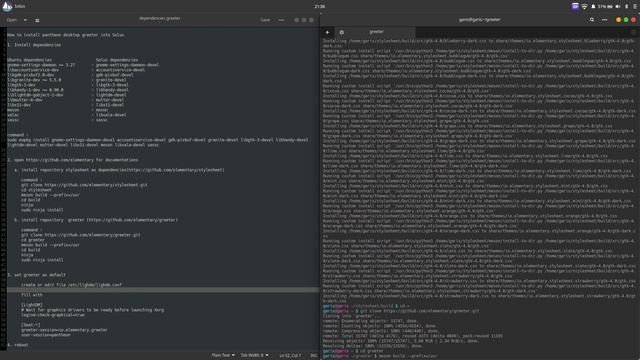
Task: Open the Bluetooth indicator
Action: [x=627, y=7]
